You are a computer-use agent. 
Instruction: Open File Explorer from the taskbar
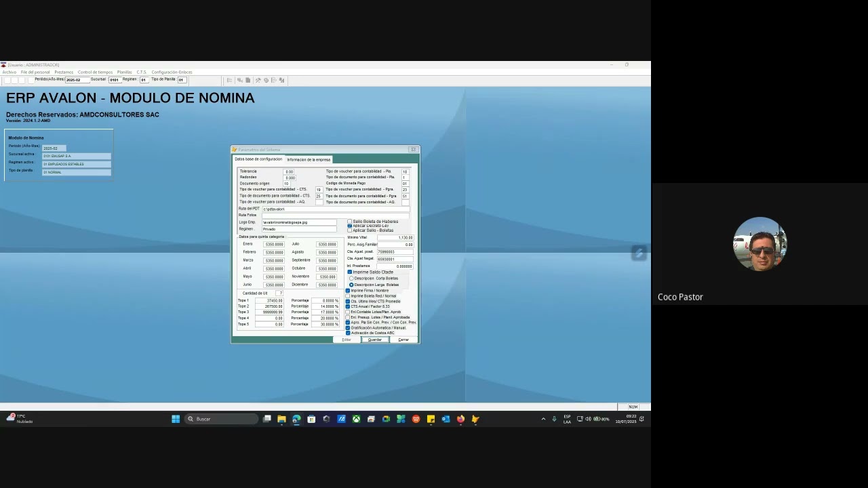click(x=281, y=419)
